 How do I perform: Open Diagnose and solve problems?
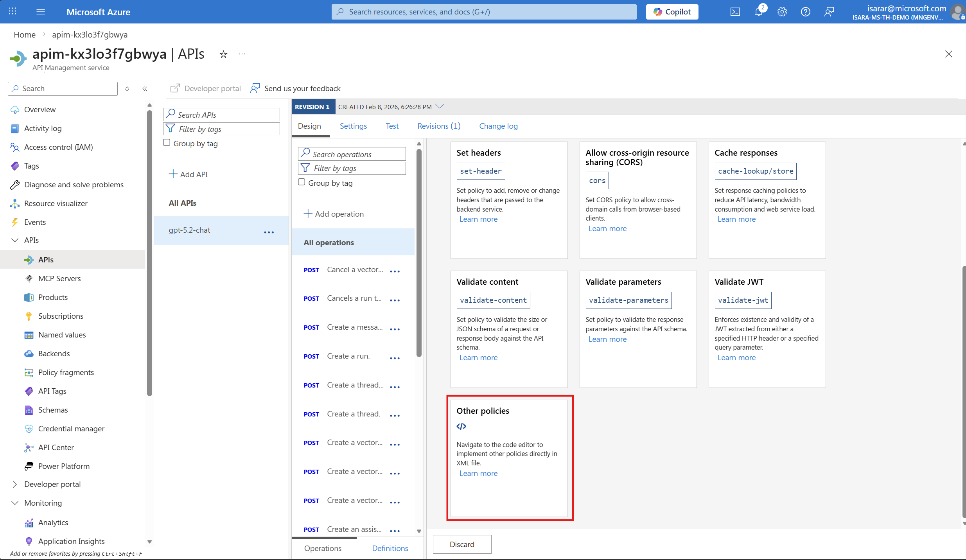[x=74, y=185]
